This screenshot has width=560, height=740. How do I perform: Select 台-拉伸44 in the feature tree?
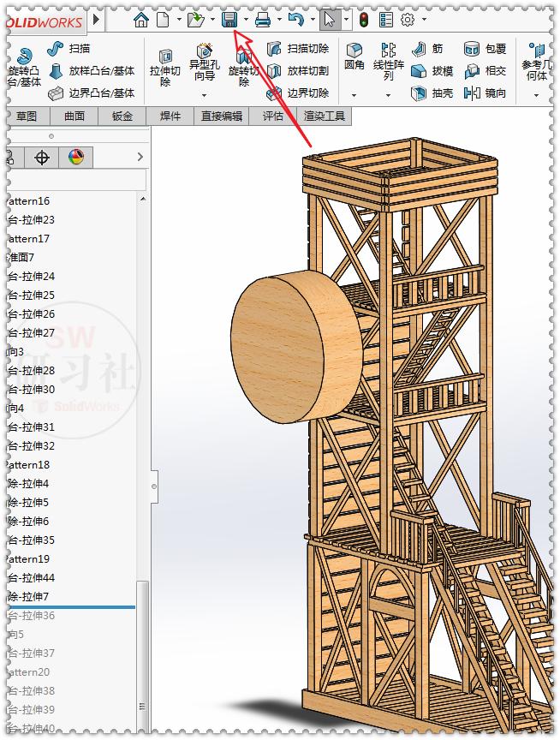(x=32, y=578)
